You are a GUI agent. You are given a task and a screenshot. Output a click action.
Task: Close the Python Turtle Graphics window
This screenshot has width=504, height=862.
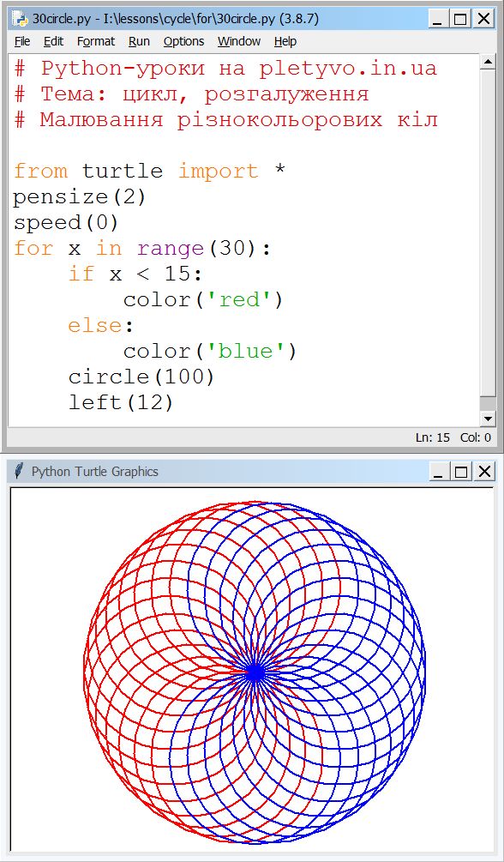point(483,472)
